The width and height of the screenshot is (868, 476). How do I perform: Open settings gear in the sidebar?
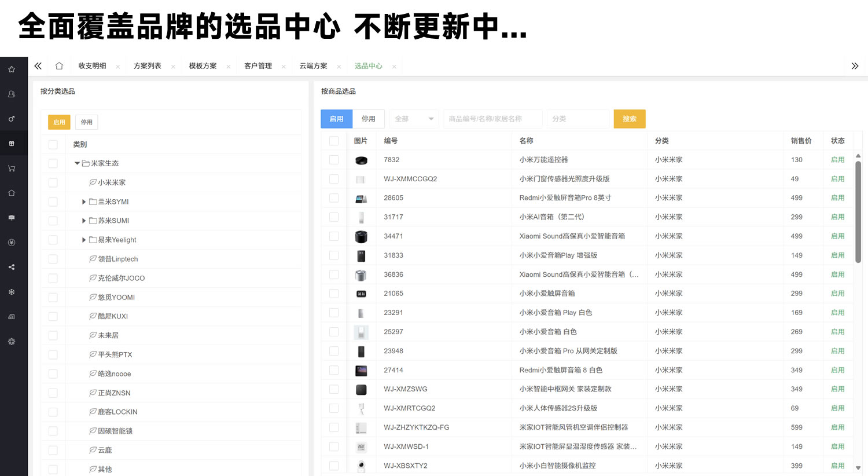point(12,342)
